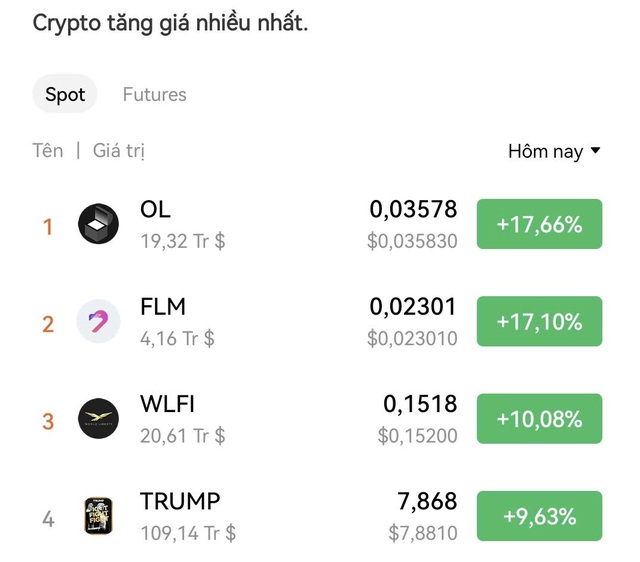Click OL's +17,66% change badge
This screenshot has height=562, width=640.
[x=539, y=225]
